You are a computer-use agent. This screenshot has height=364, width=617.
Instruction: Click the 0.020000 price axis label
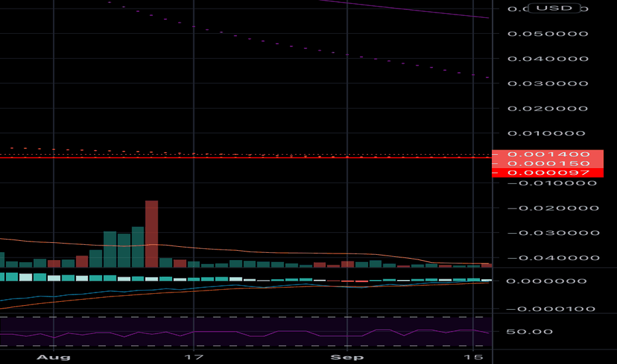click(x=547, y=109)
